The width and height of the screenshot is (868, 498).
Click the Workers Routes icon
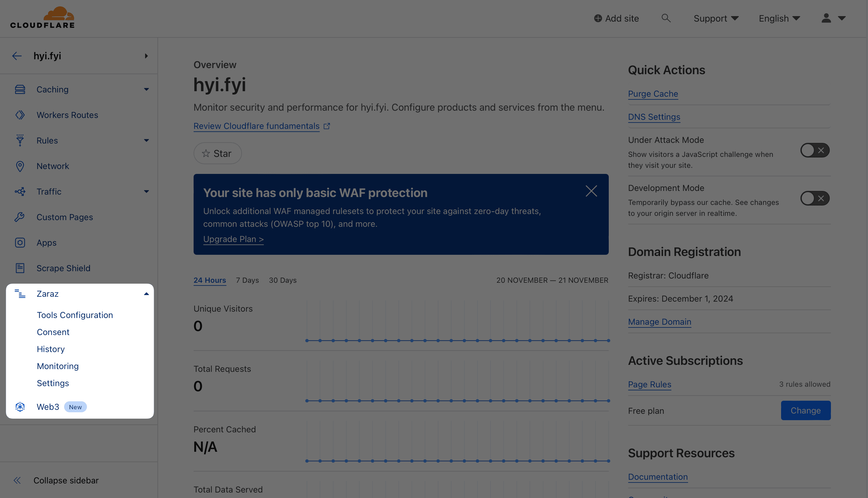click(x=20, y=115)
